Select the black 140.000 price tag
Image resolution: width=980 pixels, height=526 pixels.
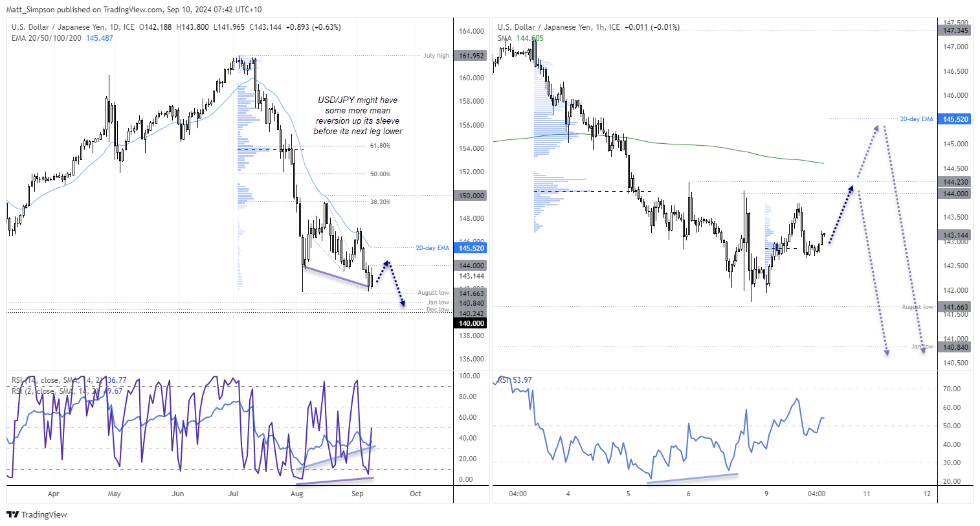[471, 323]
